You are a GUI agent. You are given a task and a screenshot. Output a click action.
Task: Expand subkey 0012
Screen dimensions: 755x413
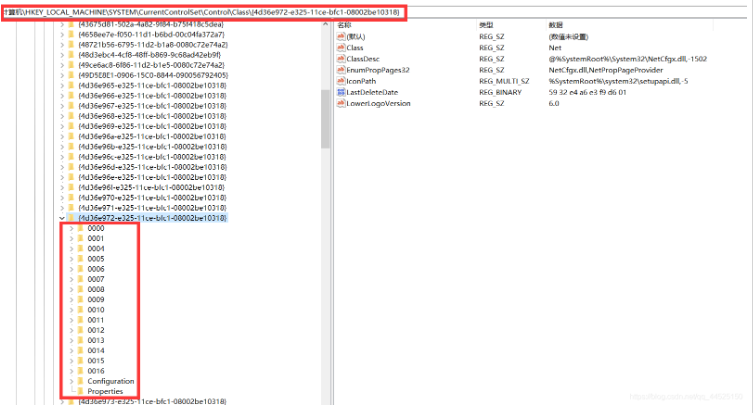(x=71, y=330)
